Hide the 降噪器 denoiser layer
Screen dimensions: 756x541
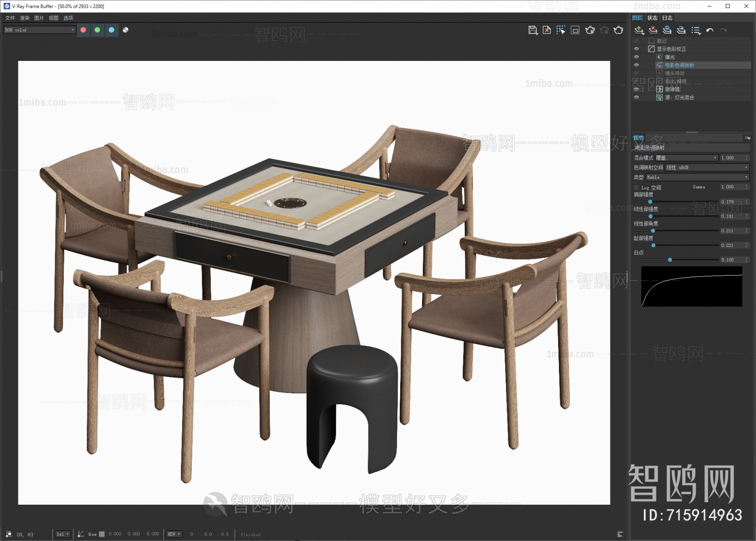pos(636,89)
